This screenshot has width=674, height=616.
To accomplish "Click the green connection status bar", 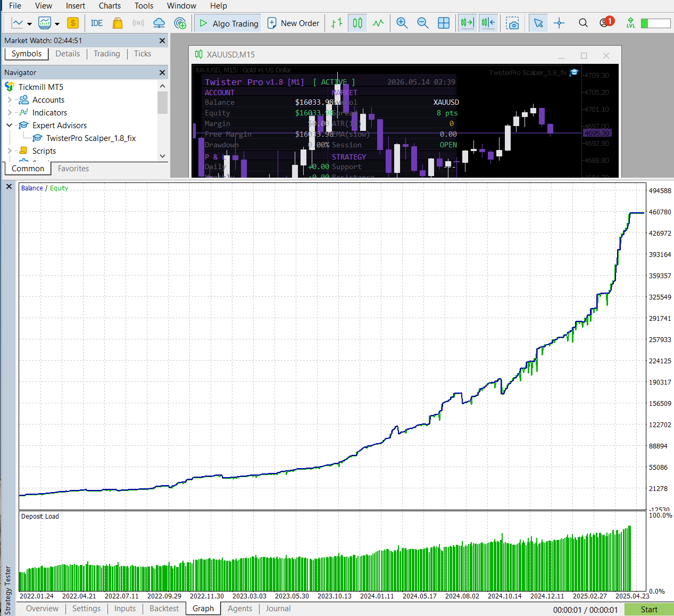I will click(655, 23).
